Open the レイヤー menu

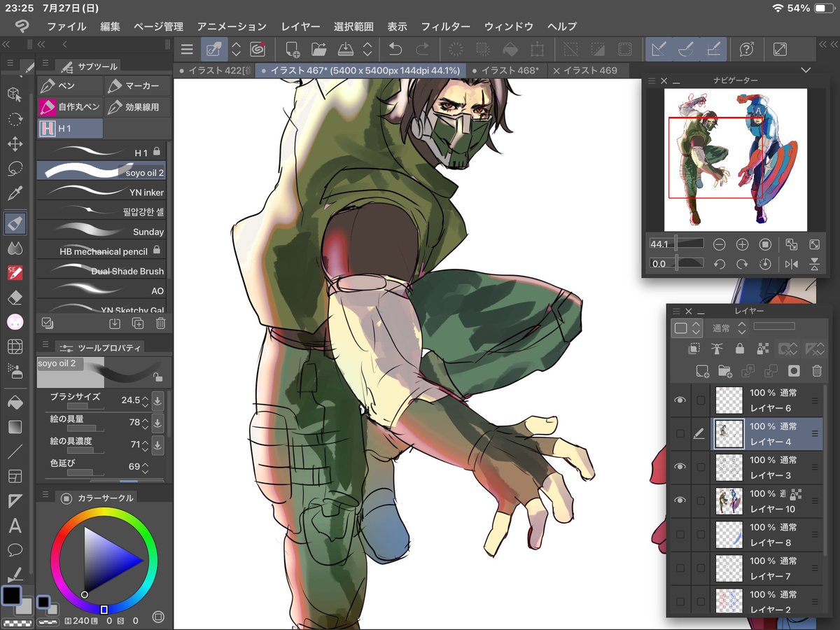tap(300, 26)
